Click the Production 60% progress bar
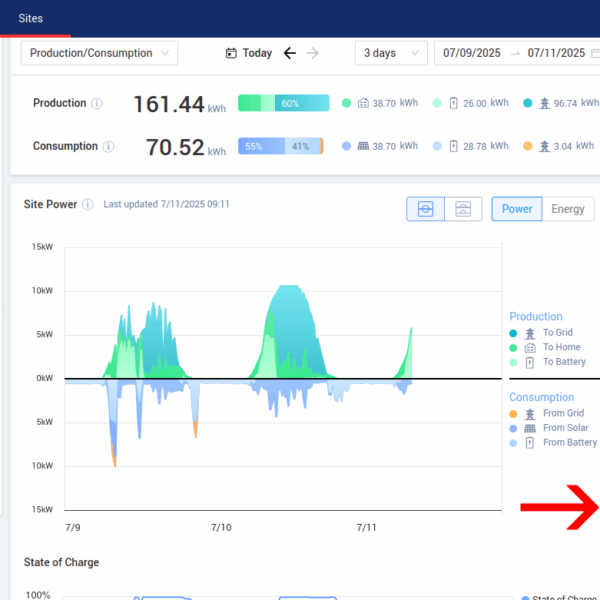Screen dimensions: 600x600 [284, 103]
